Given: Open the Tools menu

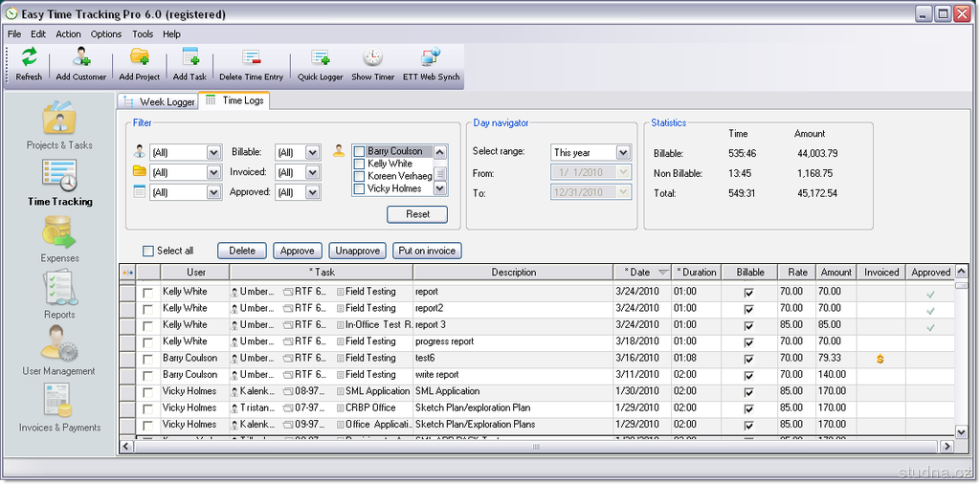Looking at the screenshot, I should tap(143, 34).
